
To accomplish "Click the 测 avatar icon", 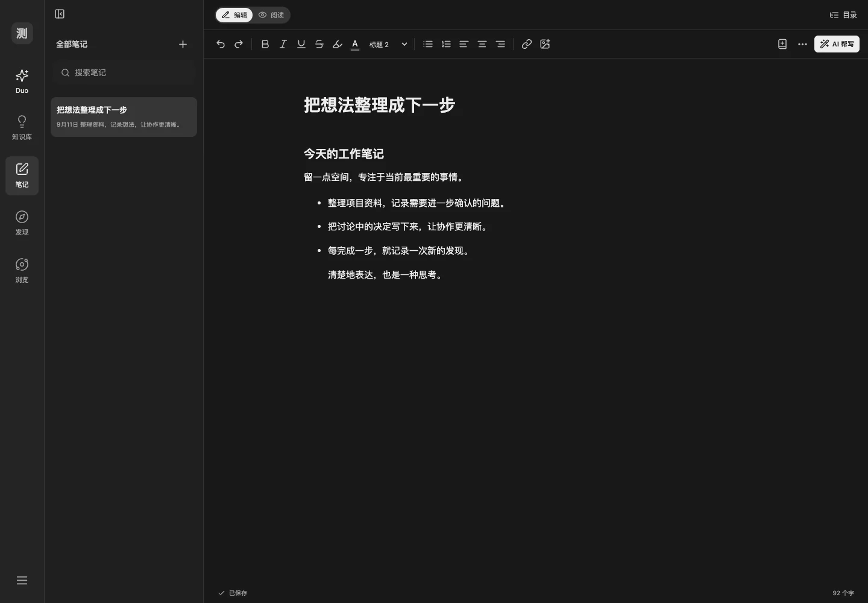I will (x=22, y=33).
